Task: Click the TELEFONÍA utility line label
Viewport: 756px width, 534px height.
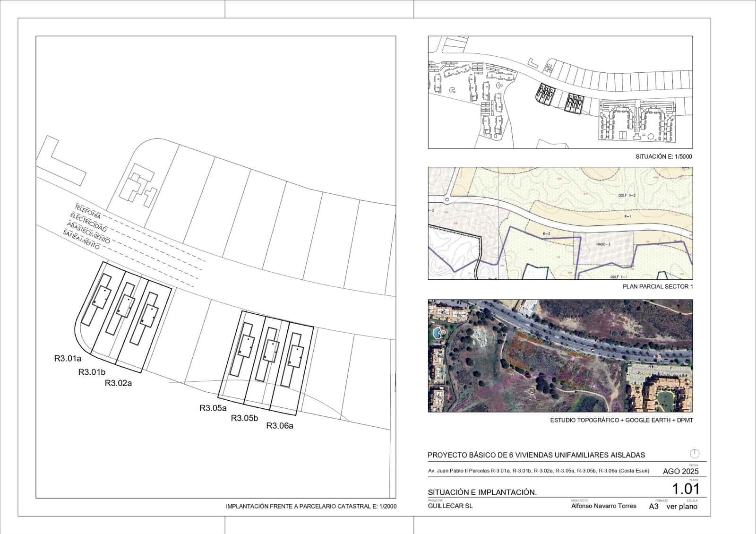Action: click(x=88, y=211)
